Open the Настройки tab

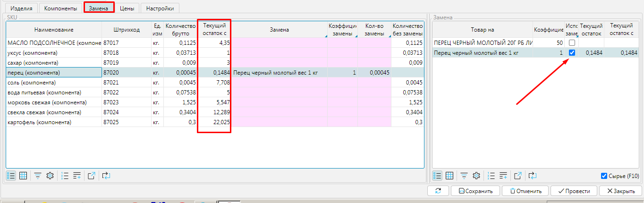point(160,8)
